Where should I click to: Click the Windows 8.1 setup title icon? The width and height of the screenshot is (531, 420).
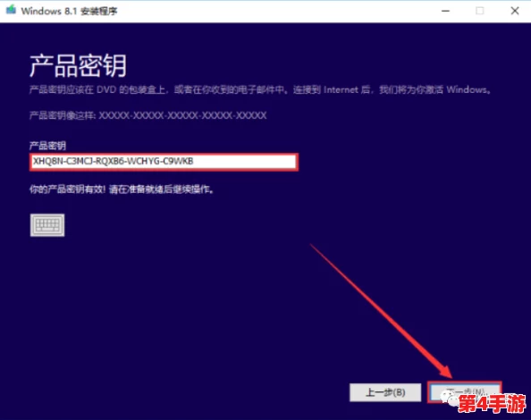(x=11, y=10)
